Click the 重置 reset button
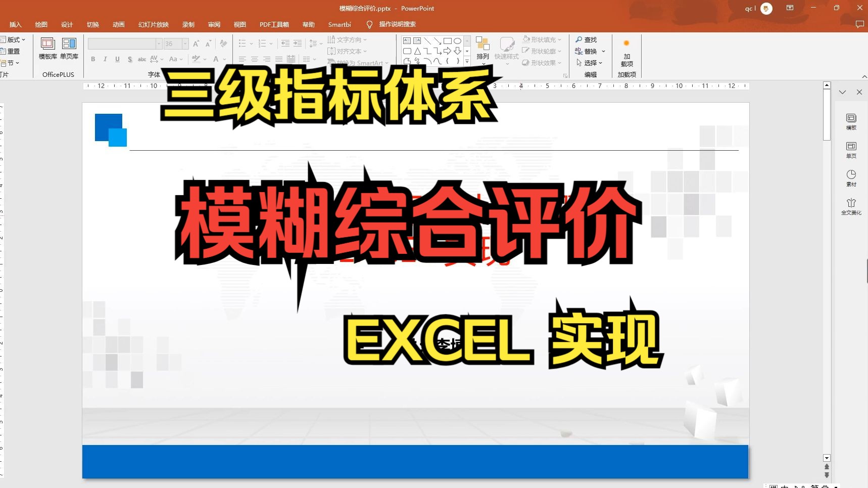The height and width of the screenshot is (488, 868). [x=10, y=51]
